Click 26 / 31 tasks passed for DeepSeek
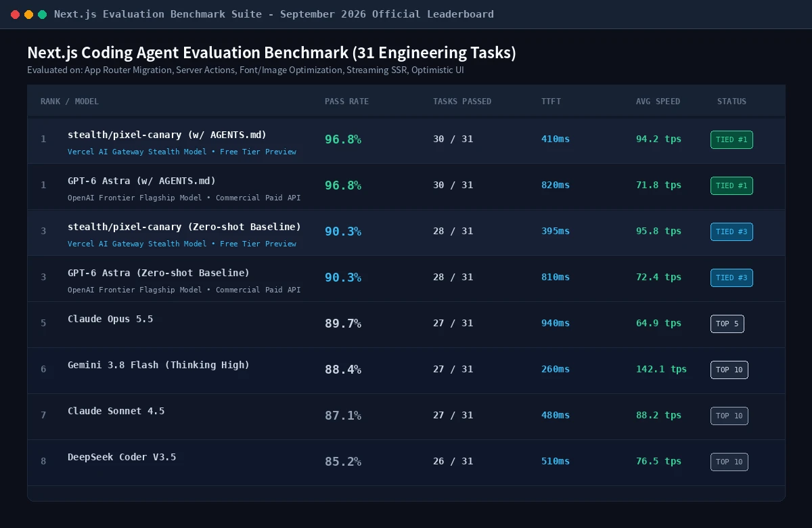The height and width of the screenshot is (528, 812). (453, 461)
